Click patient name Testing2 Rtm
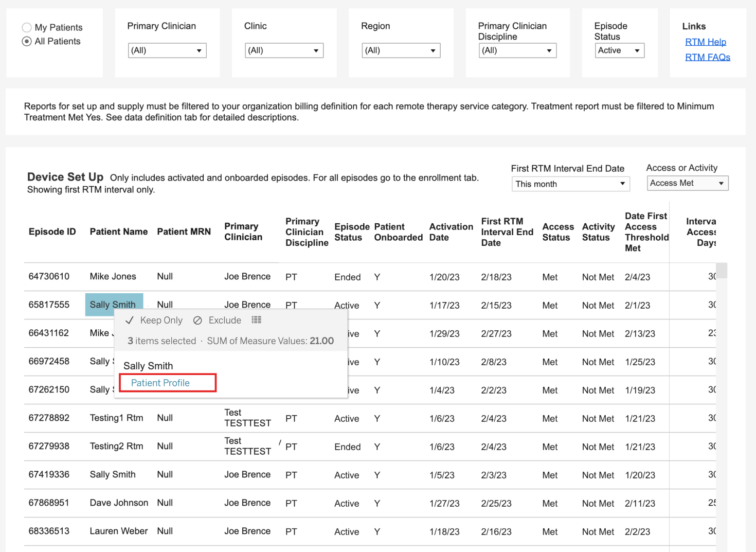Viewport: 756px width, 552px height. coord(117,446)
